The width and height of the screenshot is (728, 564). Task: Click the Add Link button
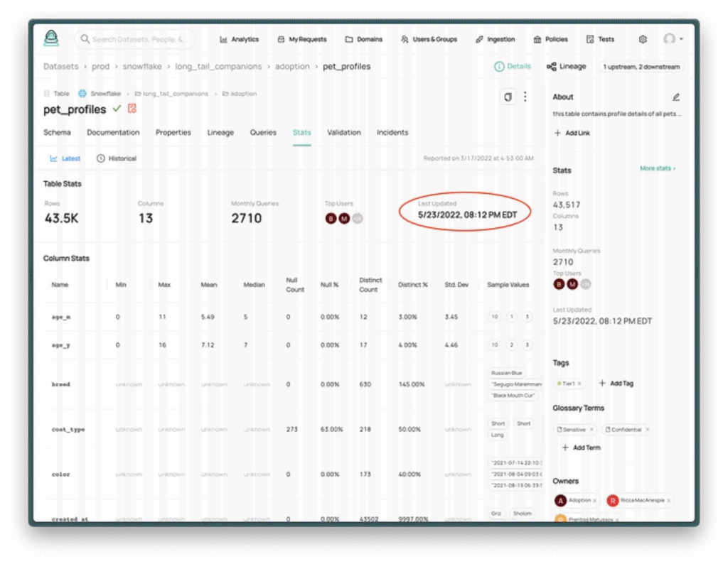tap(574, 133)
